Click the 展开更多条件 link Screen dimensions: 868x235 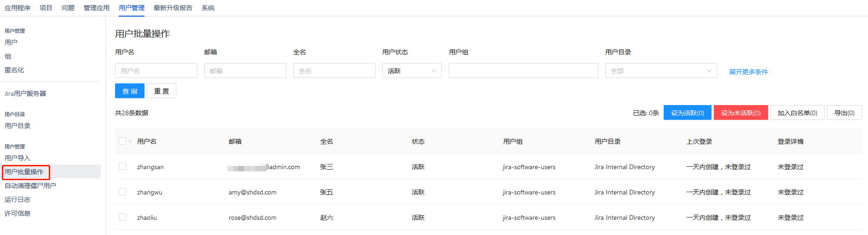click(748, 72)
